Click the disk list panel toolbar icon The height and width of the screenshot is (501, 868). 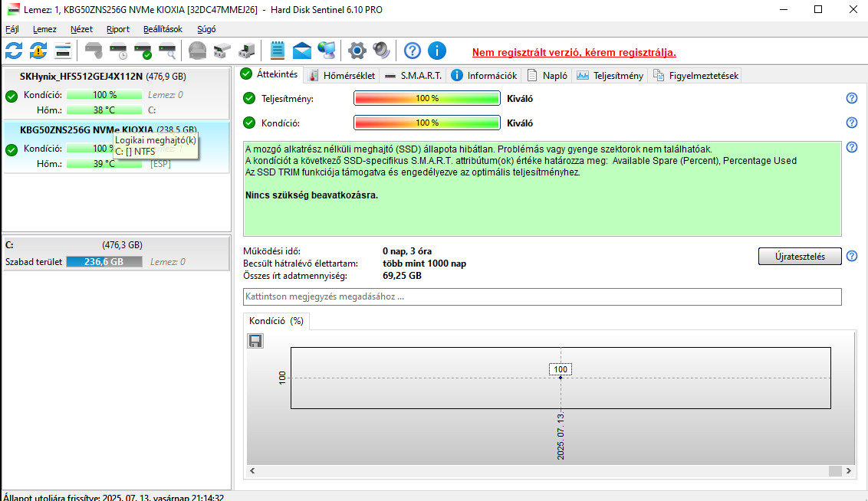[63, 51]
